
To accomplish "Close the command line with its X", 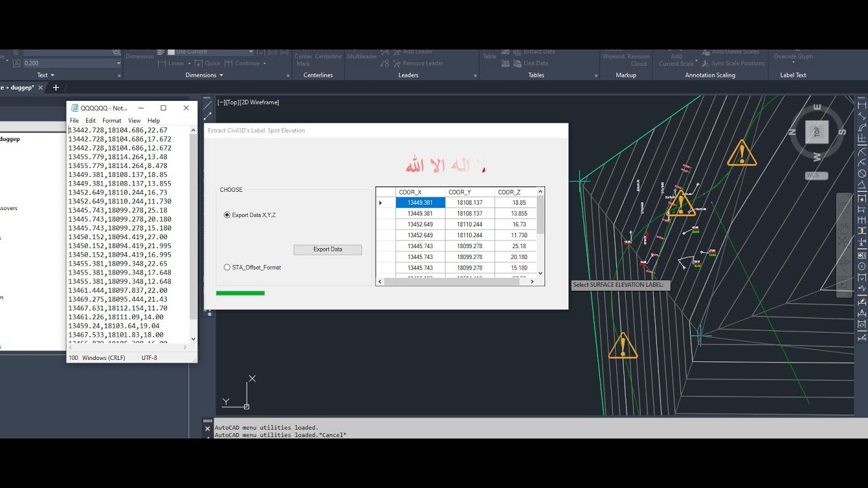I will 208,428.
